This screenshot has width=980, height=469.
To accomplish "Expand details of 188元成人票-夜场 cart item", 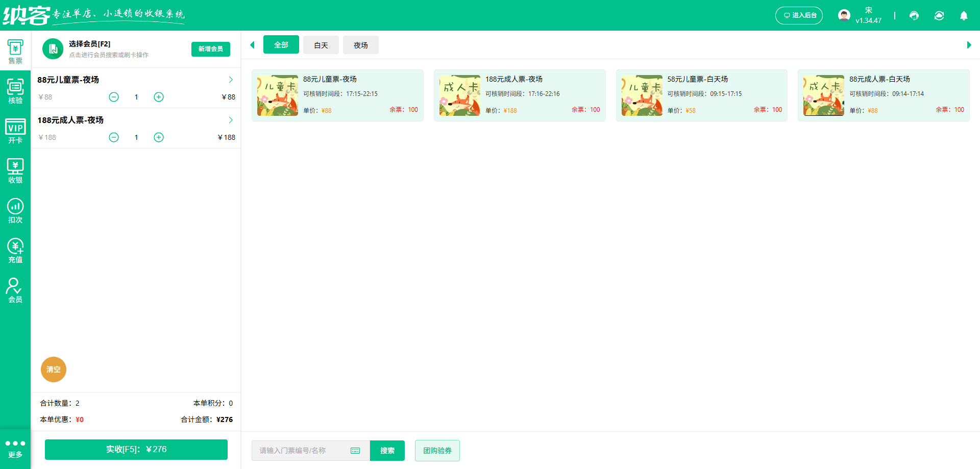I will (230, 120).
